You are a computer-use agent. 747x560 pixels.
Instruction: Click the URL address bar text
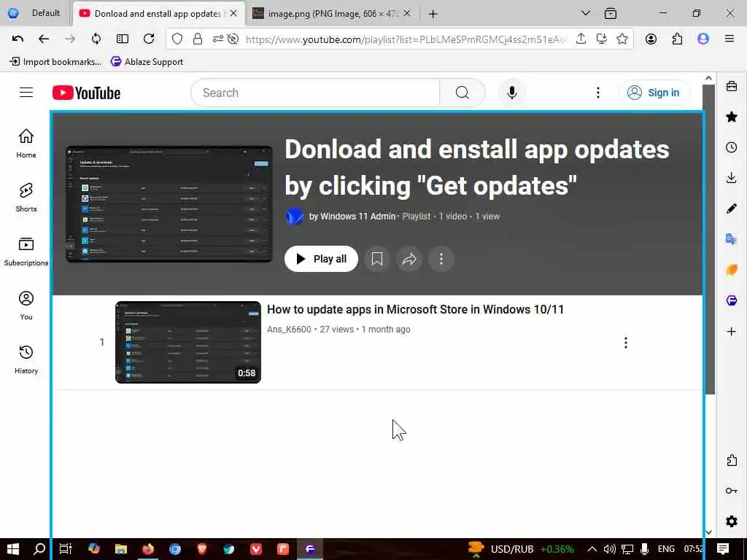point(406,39)
